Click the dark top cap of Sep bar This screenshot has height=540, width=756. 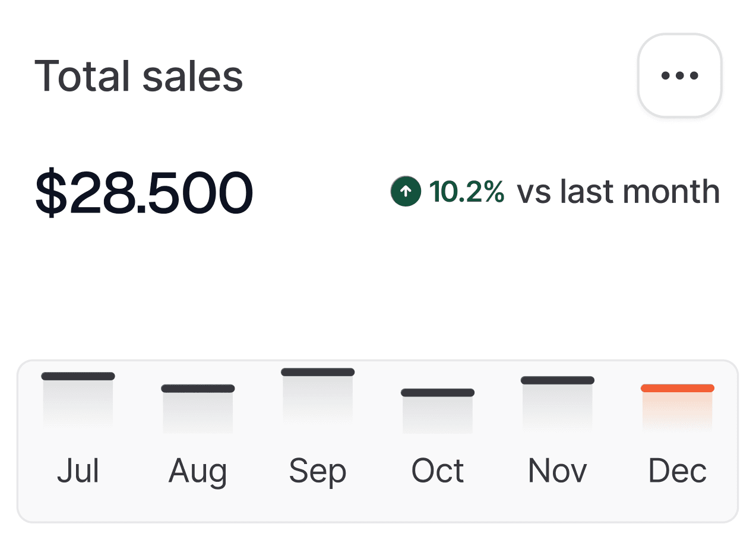point(318,372)
